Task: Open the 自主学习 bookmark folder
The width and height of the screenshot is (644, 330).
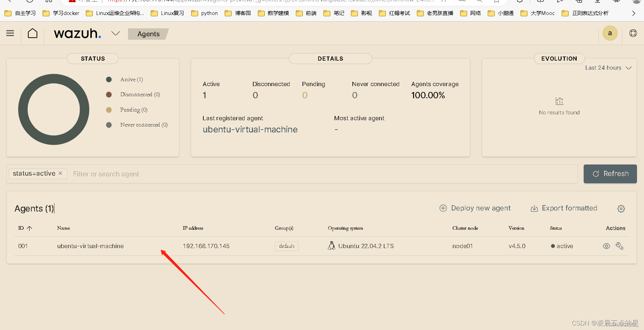Action: coord(20,13)
